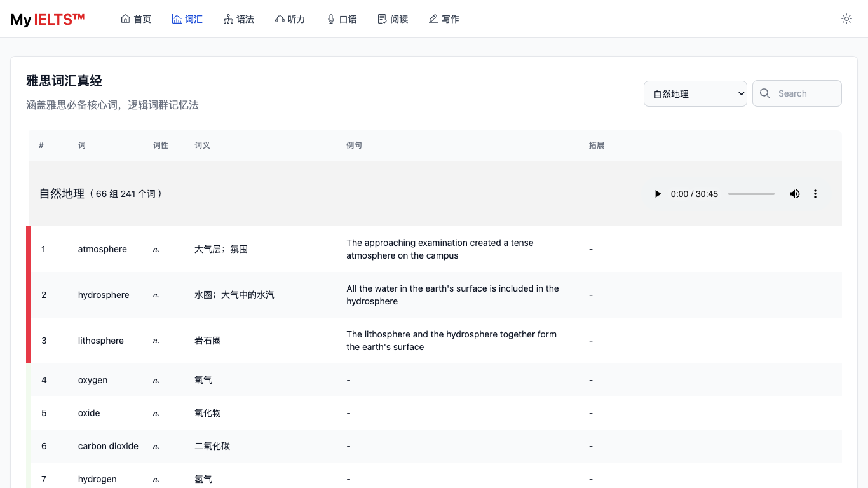Click the magnifier icon in the search box

(766, 93)
